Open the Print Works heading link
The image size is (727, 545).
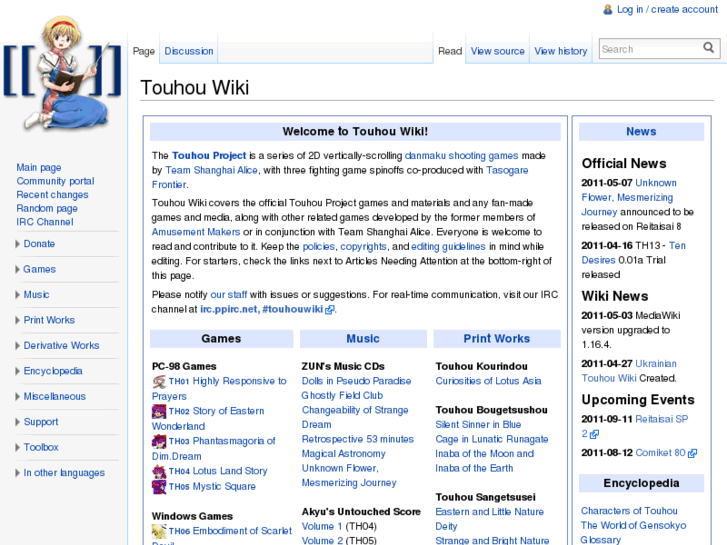coord(497,339)
